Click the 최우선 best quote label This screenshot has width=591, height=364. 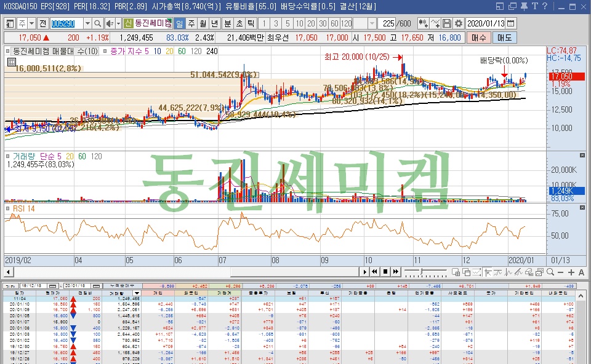278,38
